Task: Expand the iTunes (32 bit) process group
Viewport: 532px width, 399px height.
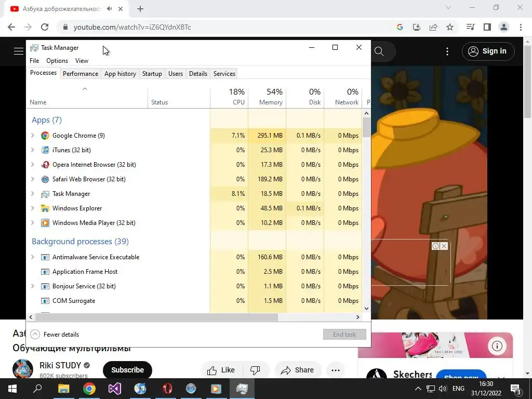Action: point(33,150)
